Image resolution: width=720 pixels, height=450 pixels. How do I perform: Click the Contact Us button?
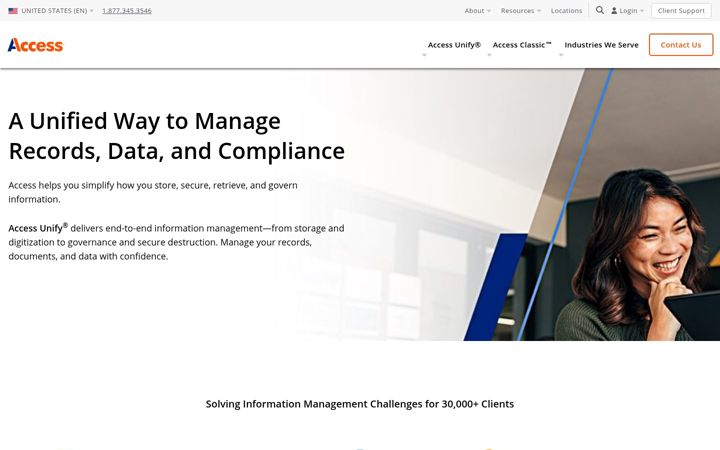coord(681,45)
